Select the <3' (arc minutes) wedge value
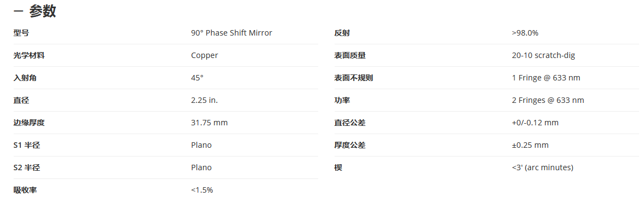Screen dimensions: 644x214 [x=543, y=167]
